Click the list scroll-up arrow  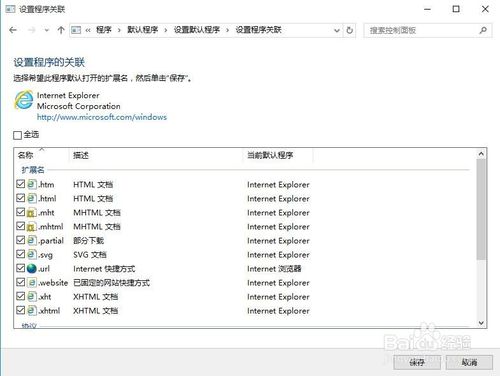tap(481, 154)
